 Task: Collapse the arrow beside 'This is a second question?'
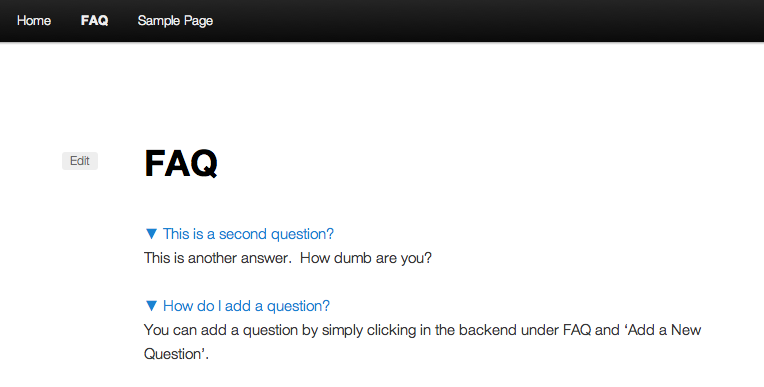pos(151,234)
